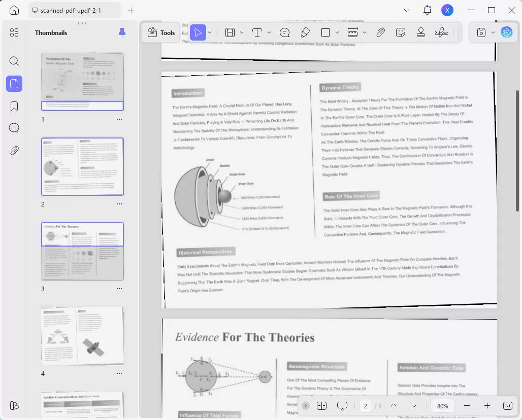Pin the Thumbnails panel
Image resolution: width=522 pixels, height=420 pixels.
pos(122,32)
